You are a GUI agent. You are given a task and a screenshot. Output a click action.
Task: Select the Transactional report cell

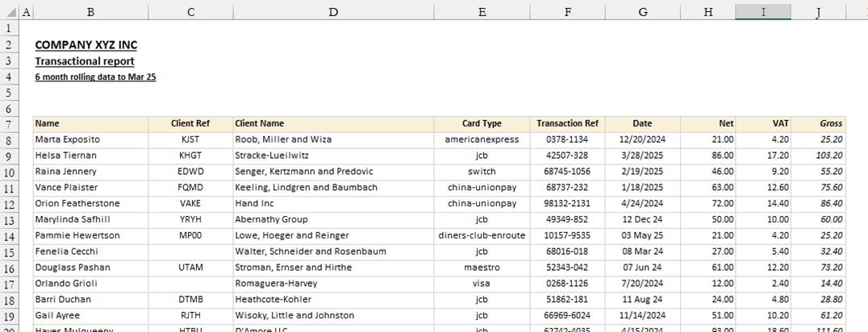click(85, 61)
